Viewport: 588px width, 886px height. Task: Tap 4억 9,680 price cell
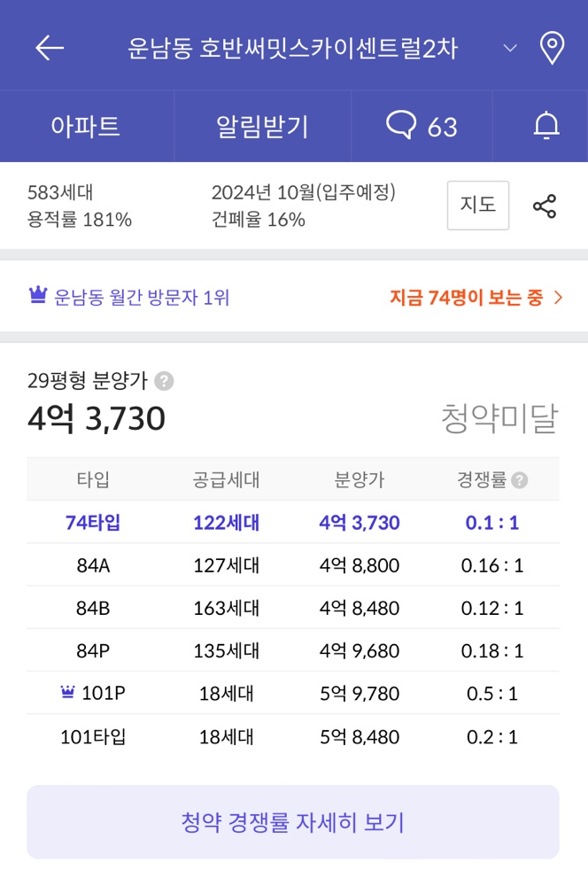pos(360,651)
